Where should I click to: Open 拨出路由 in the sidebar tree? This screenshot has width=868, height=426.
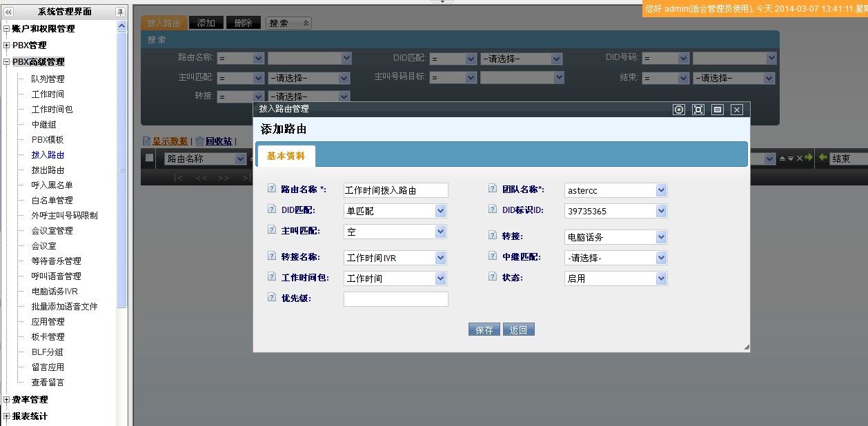(48, 170)
